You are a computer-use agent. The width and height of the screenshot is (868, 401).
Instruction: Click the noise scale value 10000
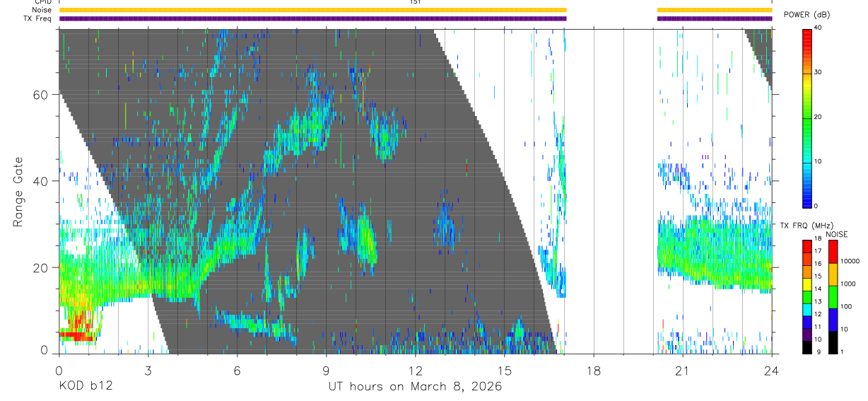(x=849, y=261)
